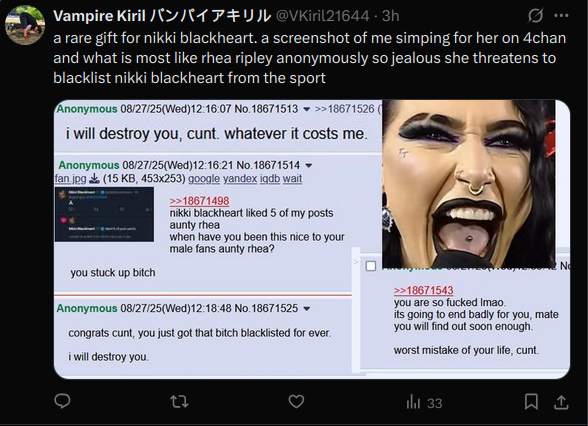Click the google reverse image link
This screenshot has width=588, height=426.
coord(204,178)
